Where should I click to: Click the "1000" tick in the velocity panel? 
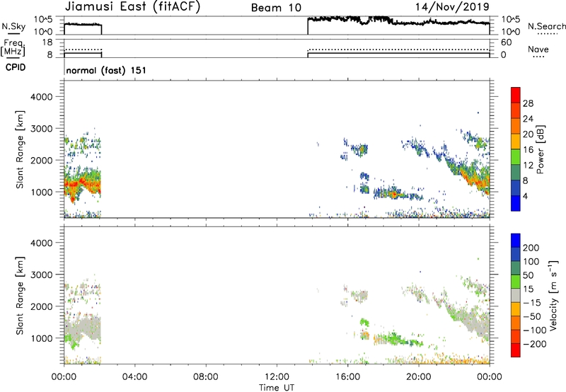41,338
